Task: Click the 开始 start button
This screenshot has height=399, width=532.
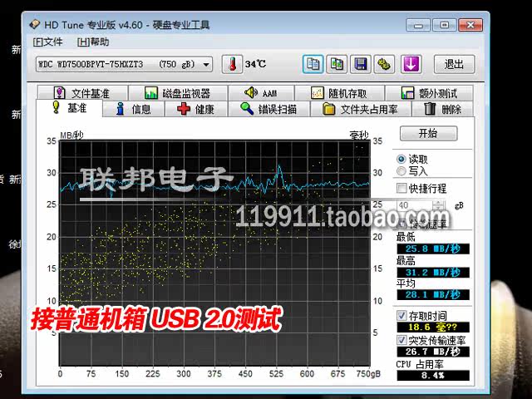Action: pyautogui.click(x=428, y=133)
